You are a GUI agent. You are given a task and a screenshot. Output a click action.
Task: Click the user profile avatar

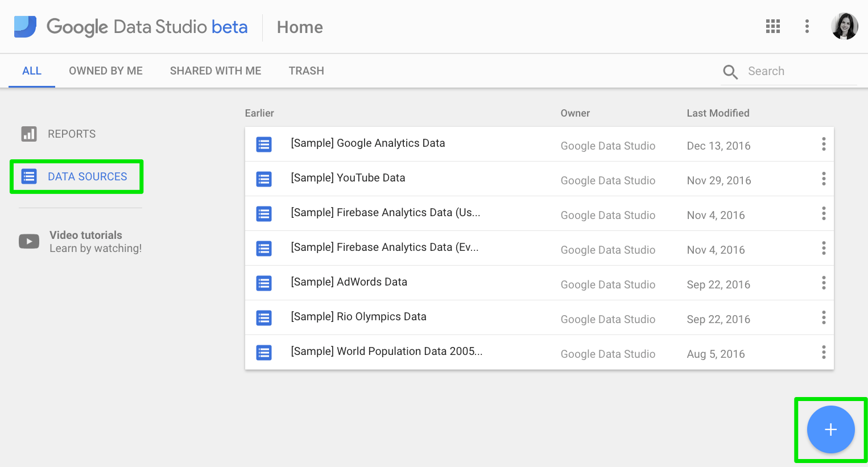click(845, 26)
